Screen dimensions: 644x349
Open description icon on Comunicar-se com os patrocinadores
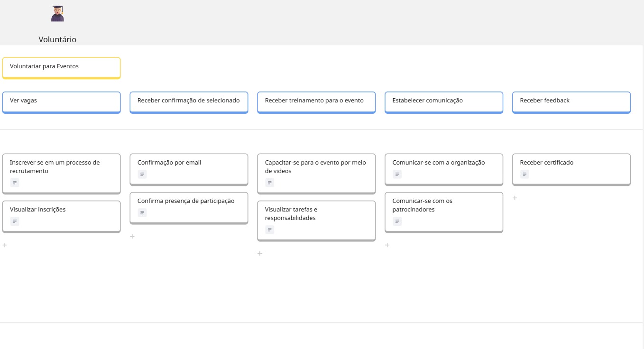(397, 221)
